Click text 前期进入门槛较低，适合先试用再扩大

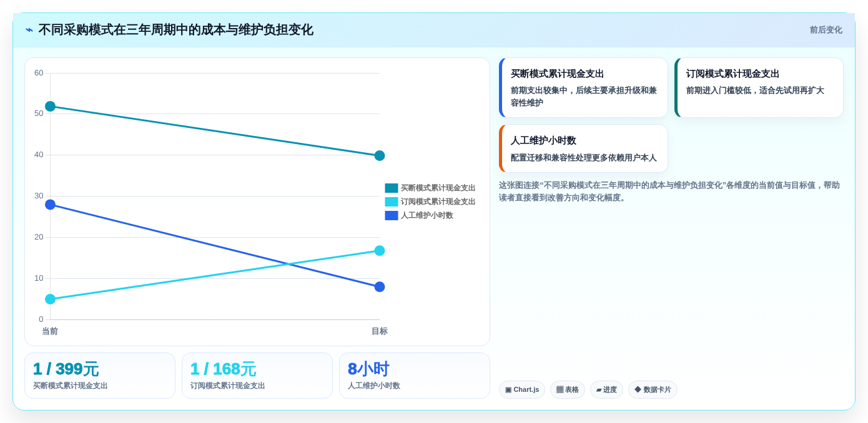point(755,90)
